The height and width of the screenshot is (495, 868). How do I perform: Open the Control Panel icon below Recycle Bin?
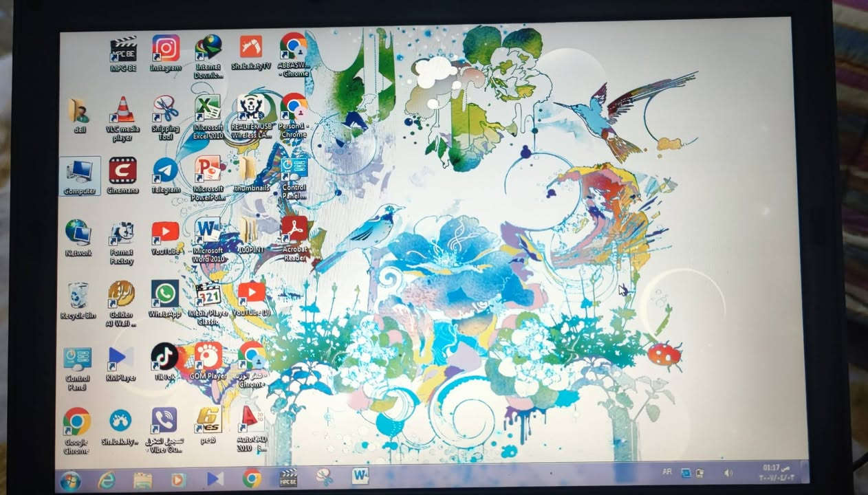click(x=78, y=368)
